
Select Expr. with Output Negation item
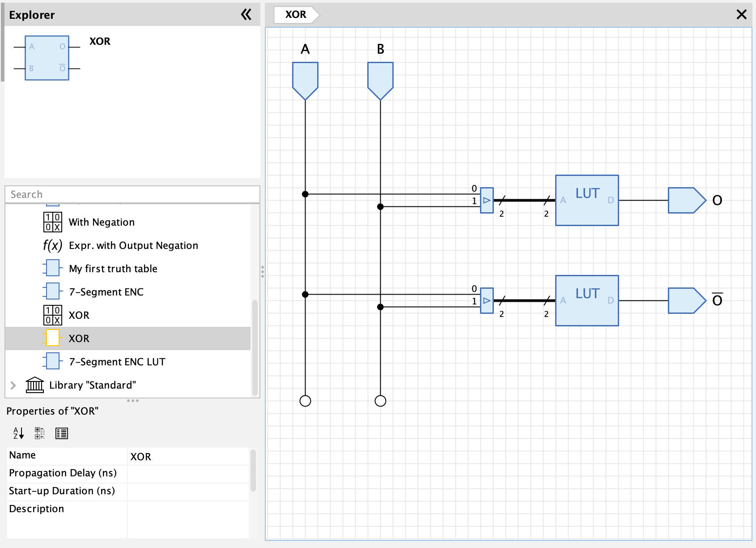(133, 245)
